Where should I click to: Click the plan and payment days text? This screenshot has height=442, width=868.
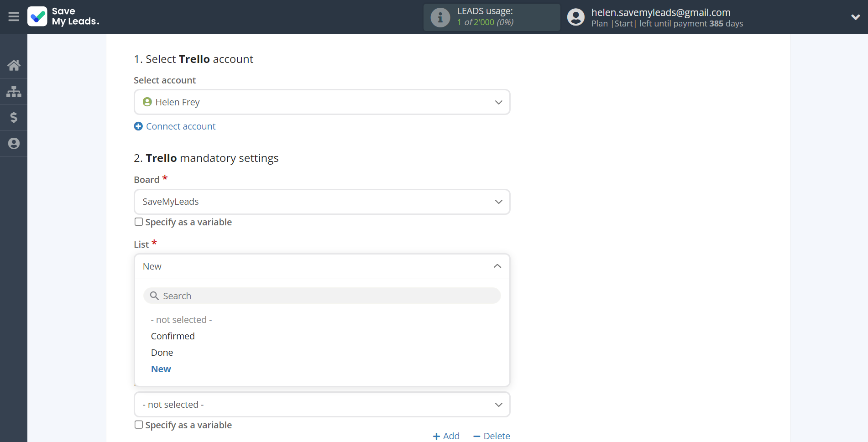pos(667,24)
